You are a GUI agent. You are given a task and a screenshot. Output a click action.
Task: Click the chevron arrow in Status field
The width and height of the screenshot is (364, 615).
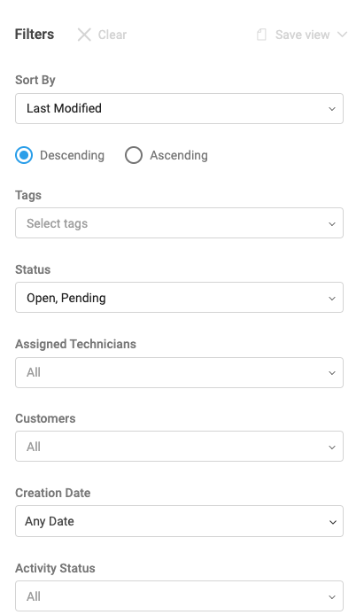point(332,299)
